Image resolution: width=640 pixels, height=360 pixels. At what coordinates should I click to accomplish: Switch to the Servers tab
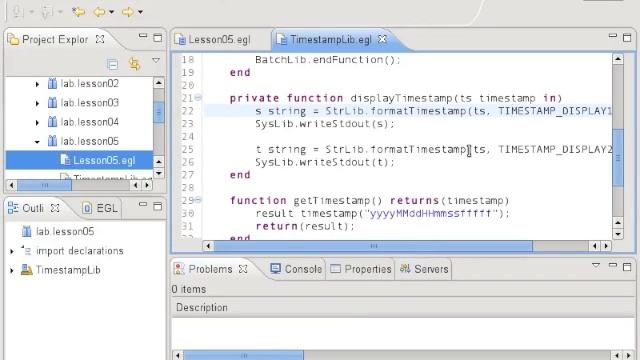pyautogui.click(x=424, y=269)
